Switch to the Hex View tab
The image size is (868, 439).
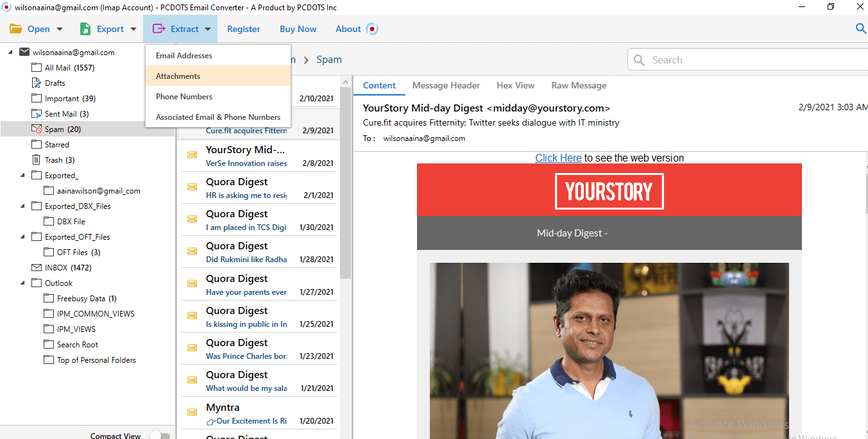coord(515,85)
